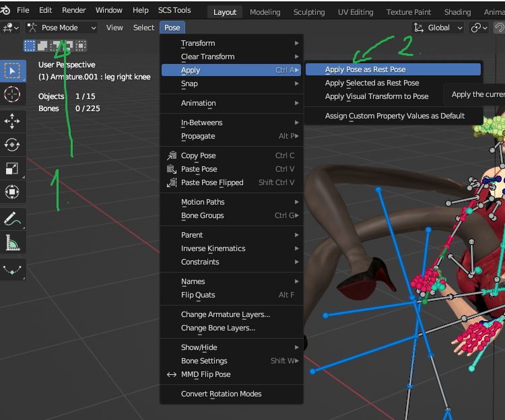This screenshot has height=420, width=505.
Task: Open the Render menu
Action: [x=74, y=10]
